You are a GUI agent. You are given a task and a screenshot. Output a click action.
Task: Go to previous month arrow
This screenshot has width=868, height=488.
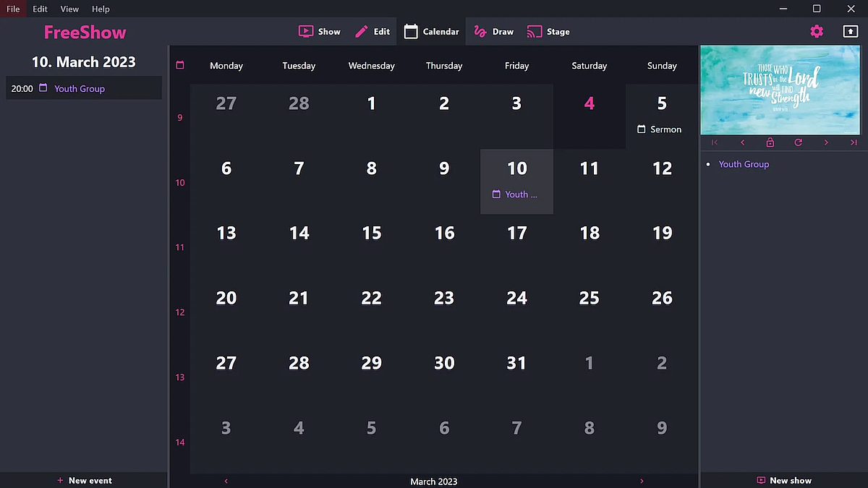(226, 481)
